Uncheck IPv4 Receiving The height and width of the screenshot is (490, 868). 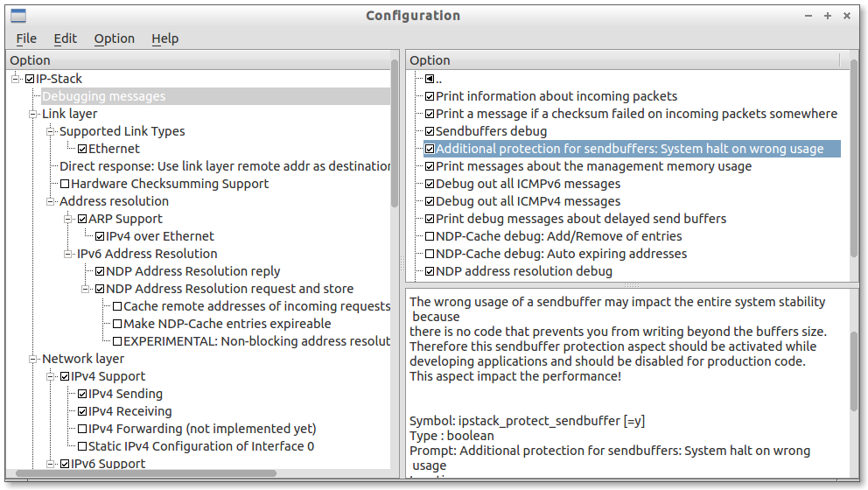82,411
